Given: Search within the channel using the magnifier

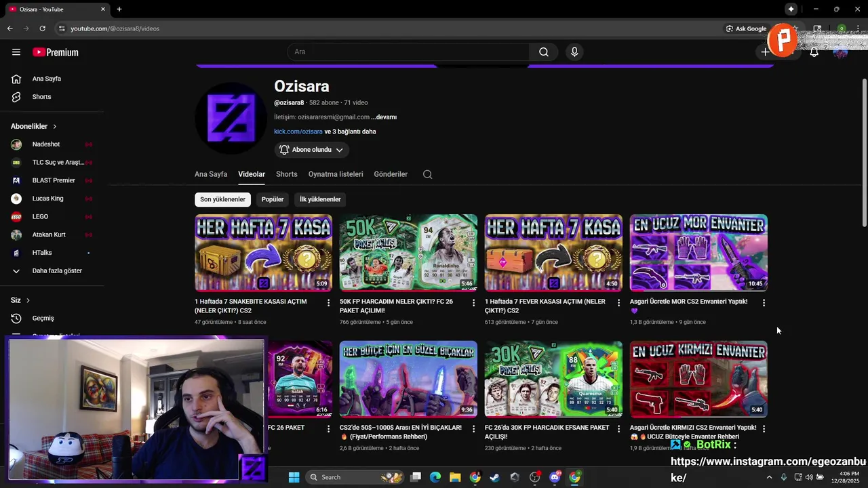Looking at the screenshot, I should [x=427, y=174].
